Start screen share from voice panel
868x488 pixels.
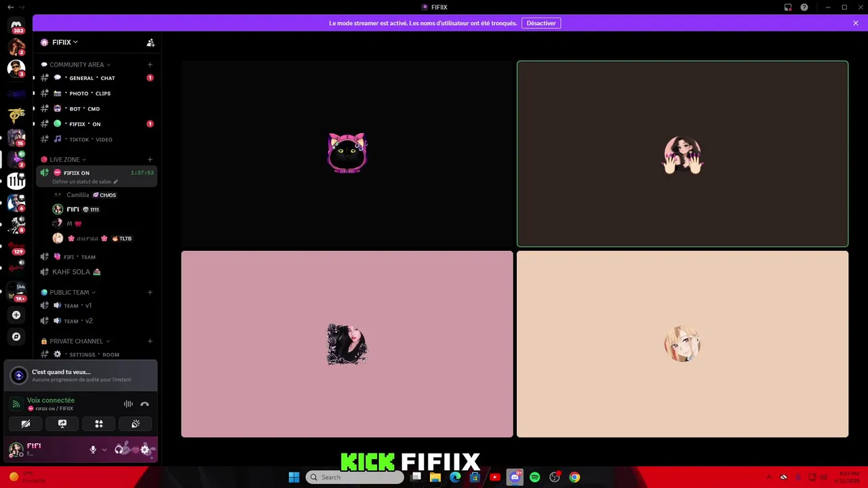[x=62, y=424]
